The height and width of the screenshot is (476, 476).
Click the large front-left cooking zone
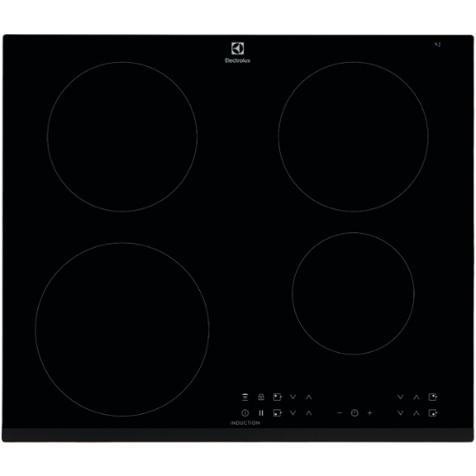(x=122, y=329)
